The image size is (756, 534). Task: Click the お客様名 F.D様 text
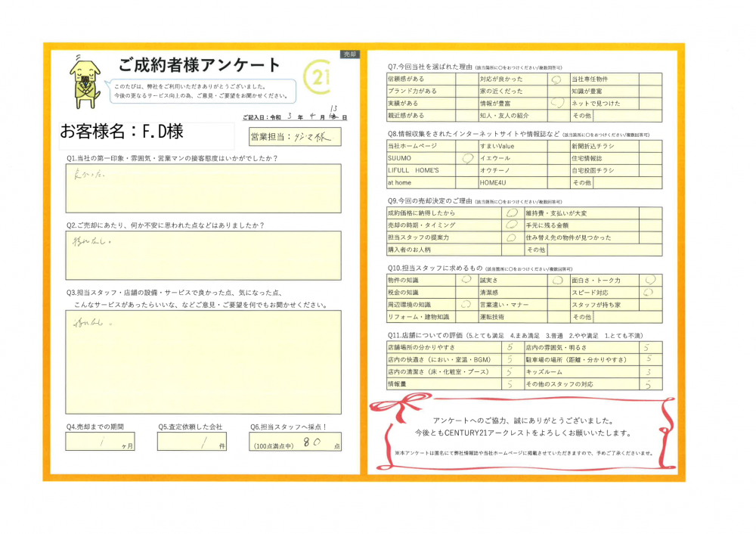pos(121,130)
